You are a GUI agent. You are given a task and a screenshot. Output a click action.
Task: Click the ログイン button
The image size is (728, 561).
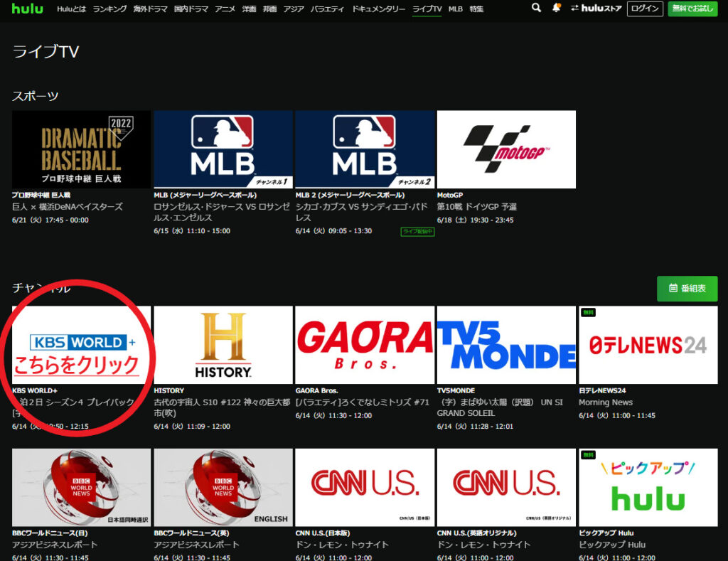646,9
